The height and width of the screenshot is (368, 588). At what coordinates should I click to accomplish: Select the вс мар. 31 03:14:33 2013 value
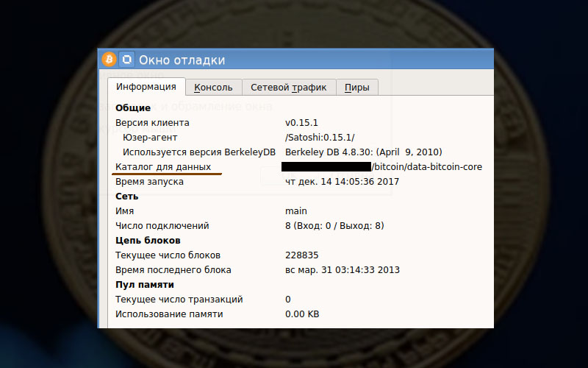pos(343,270)
